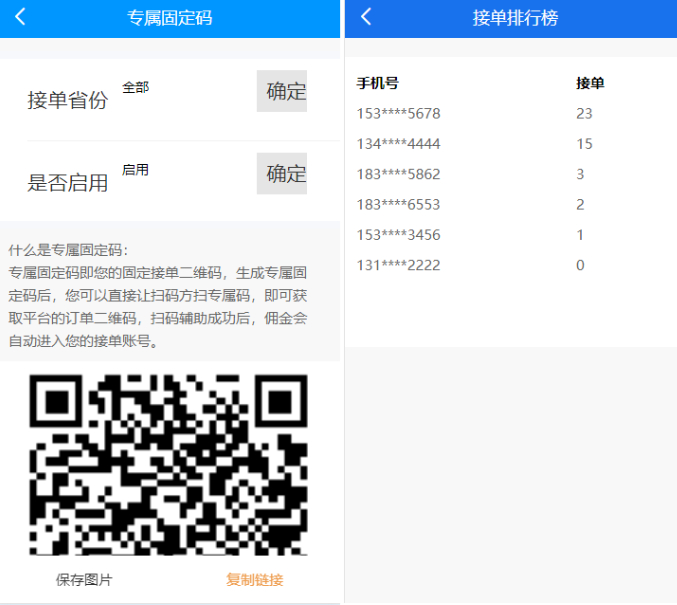Select phone number 153****3456
Image resolution: width=677 pixels, height=605 pixels.
(x=399, y=235)
